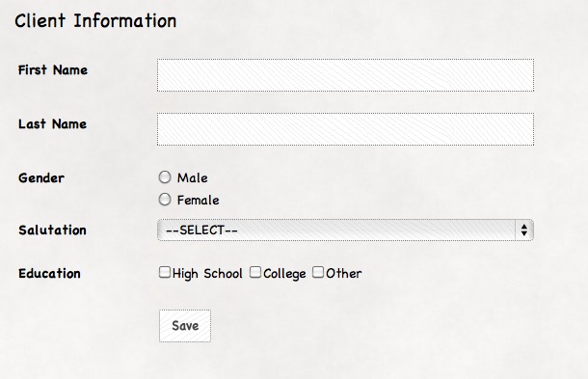This screenshot has height=379, width=588.
Task: Click the Gender field label
Action: point(41,177)
